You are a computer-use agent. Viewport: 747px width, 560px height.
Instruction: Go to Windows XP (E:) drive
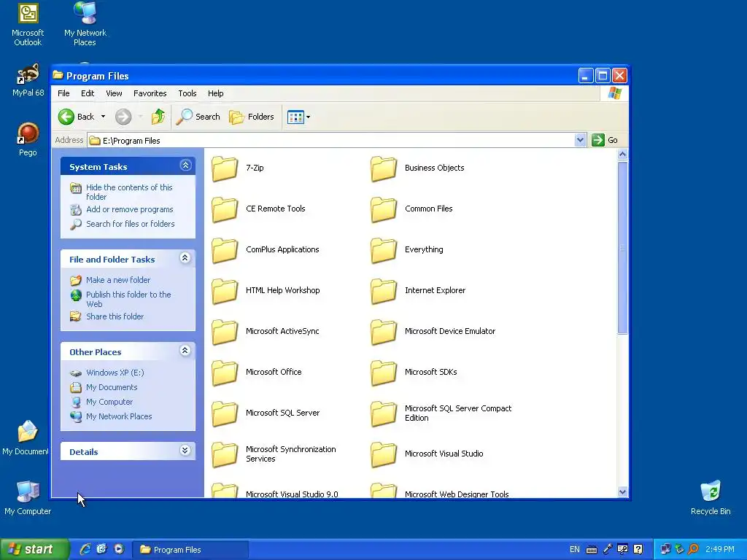tap(115, 373)
